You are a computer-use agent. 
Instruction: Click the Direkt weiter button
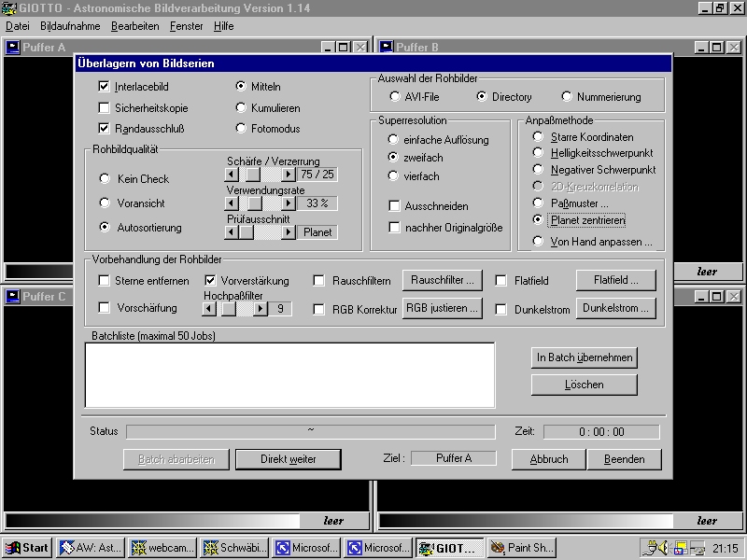(288, 459)
